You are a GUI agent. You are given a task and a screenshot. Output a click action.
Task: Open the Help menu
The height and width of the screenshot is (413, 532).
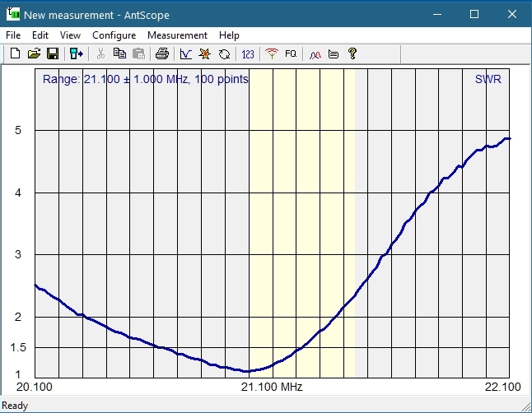[x=229, y=35]
